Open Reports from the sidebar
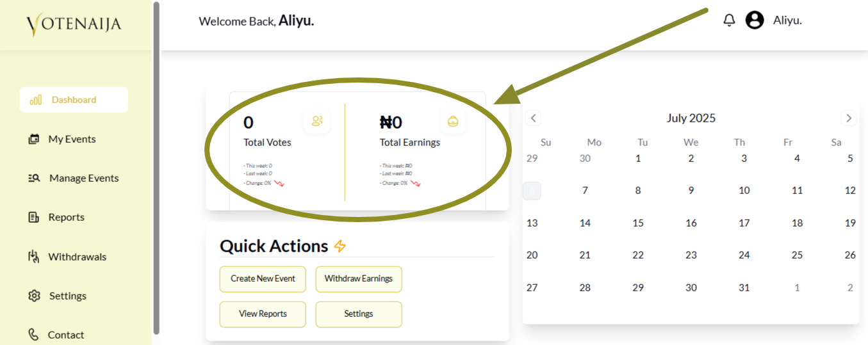This screenshot has width=868, height=345. tap(66, 218)
